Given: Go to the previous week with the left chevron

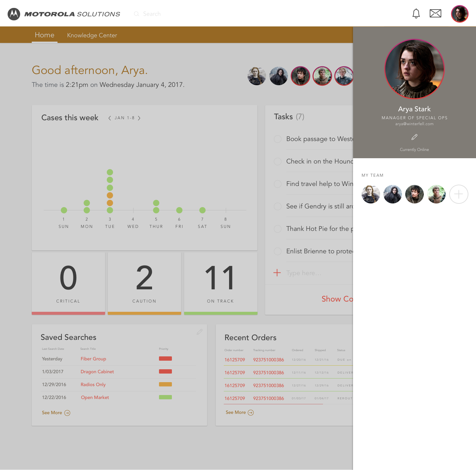Looking at the screenshot, I should tap(109, 118).
